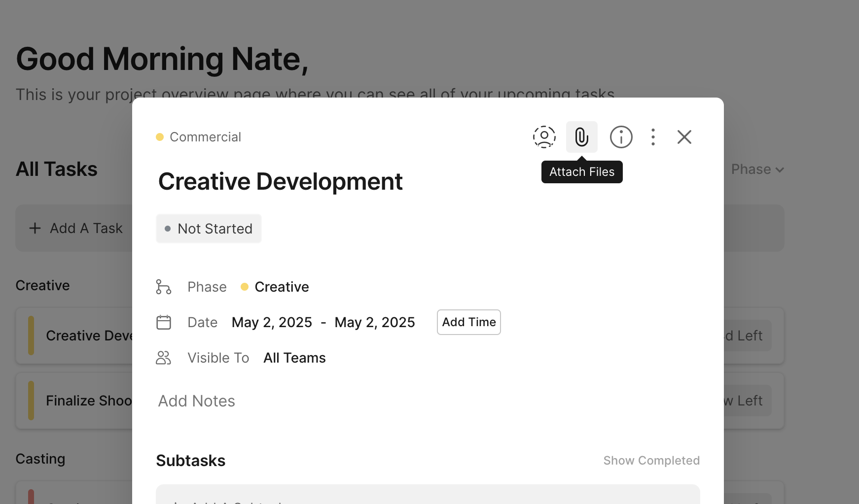Click the Add Notes field

coord(197,401)
